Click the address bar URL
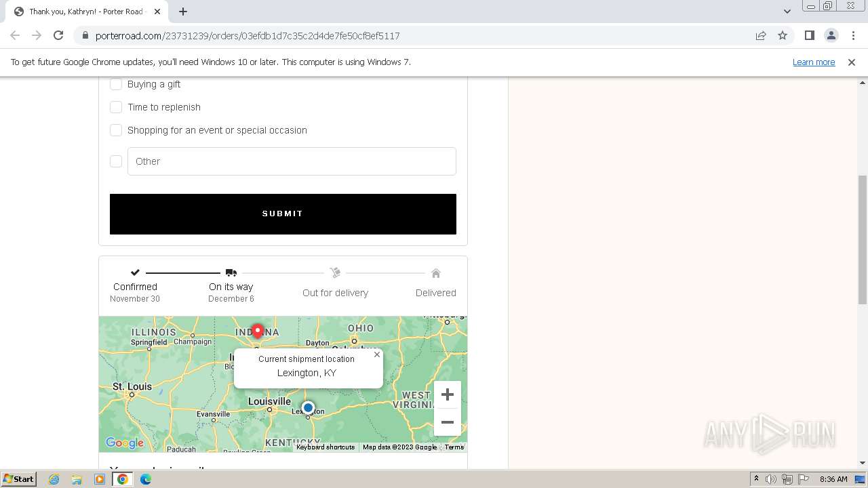This screenshot has width=868, height=488. pos(248,36)
